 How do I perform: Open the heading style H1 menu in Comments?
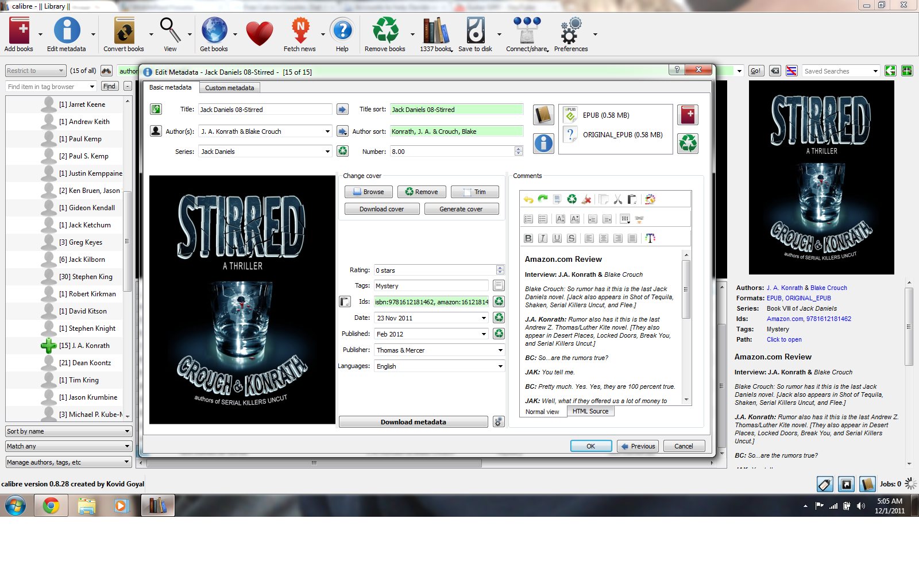pos(625,219)
